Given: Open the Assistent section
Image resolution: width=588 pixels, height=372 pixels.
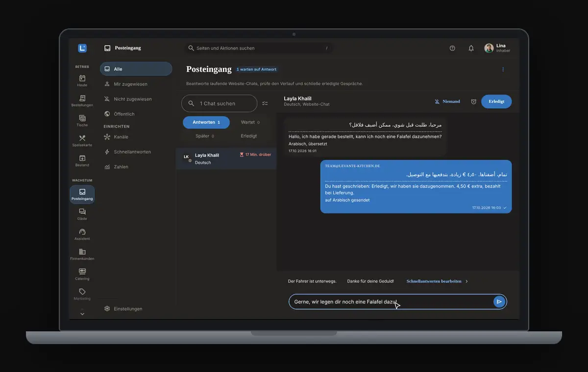Looking at the screenshot, I should point(82,235).
